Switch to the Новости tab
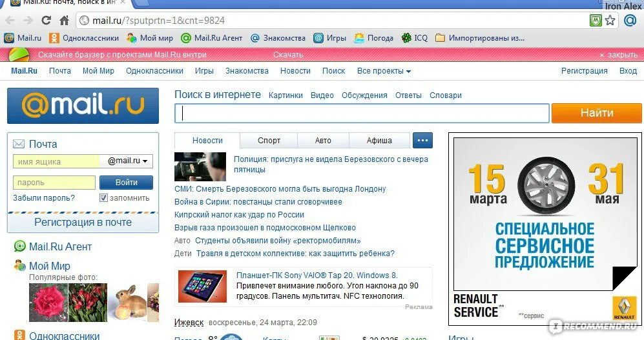 coord(207,140)
